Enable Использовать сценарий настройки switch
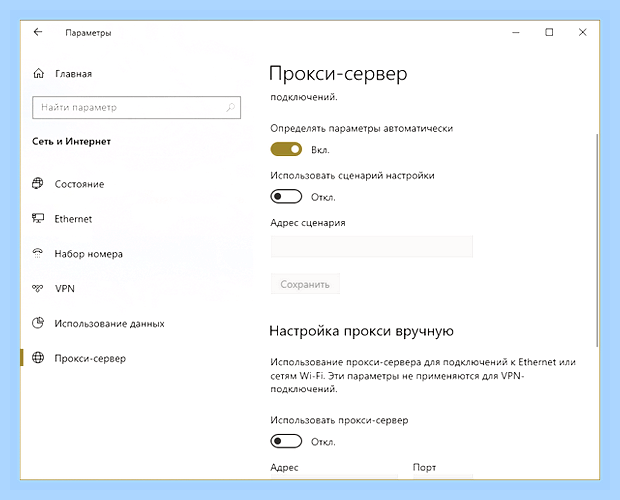620x500 pixels. (x=286, y=196)
